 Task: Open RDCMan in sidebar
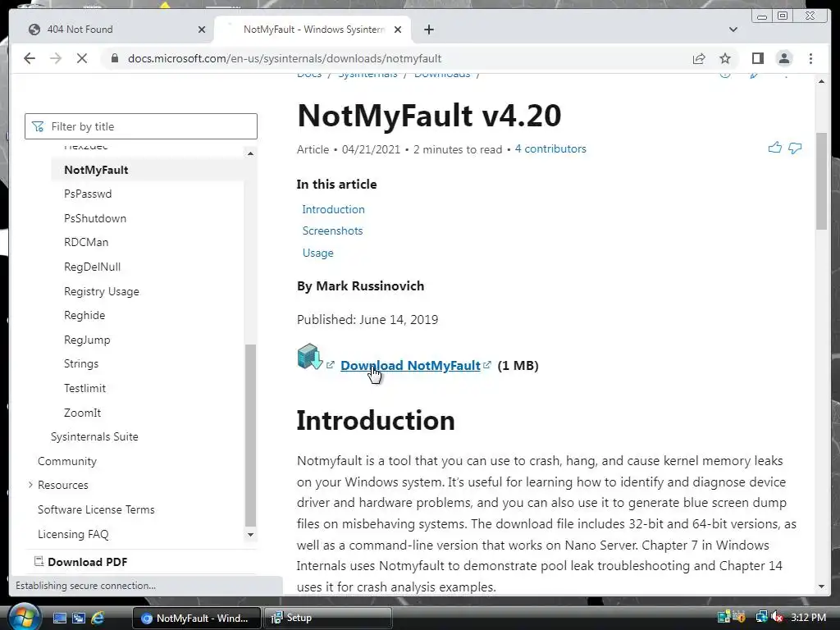85,242
